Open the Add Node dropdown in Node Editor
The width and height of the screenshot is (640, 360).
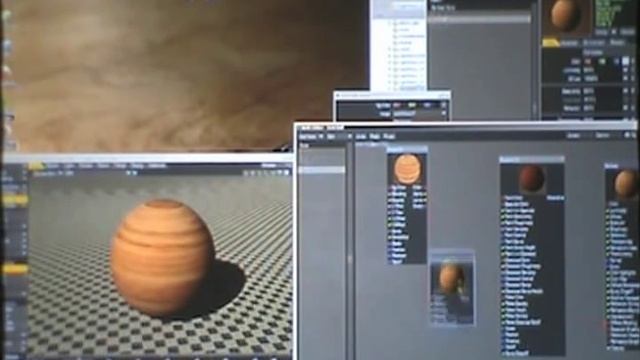[x=311, y=136]
